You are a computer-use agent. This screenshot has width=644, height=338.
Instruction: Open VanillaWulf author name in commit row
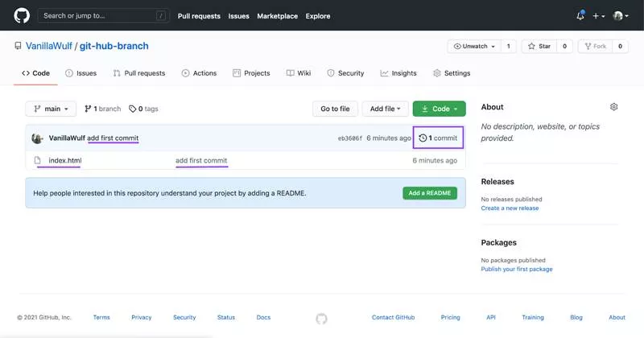67,138
